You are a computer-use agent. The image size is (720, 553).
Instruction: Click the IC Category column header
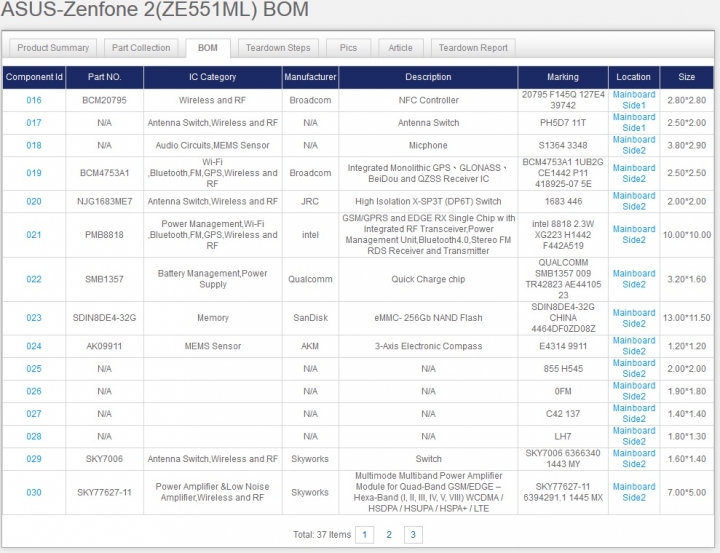pos(213,77)
